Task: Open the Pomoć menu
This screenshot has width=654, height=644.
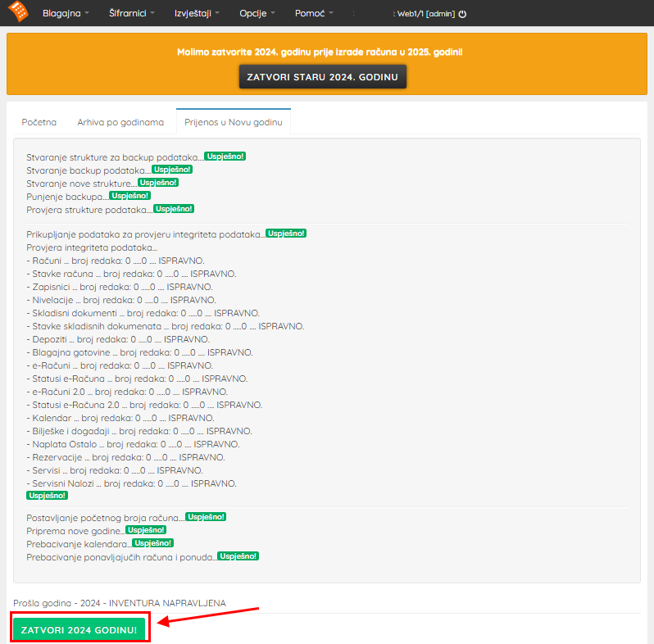Action: tap(314, 13)
